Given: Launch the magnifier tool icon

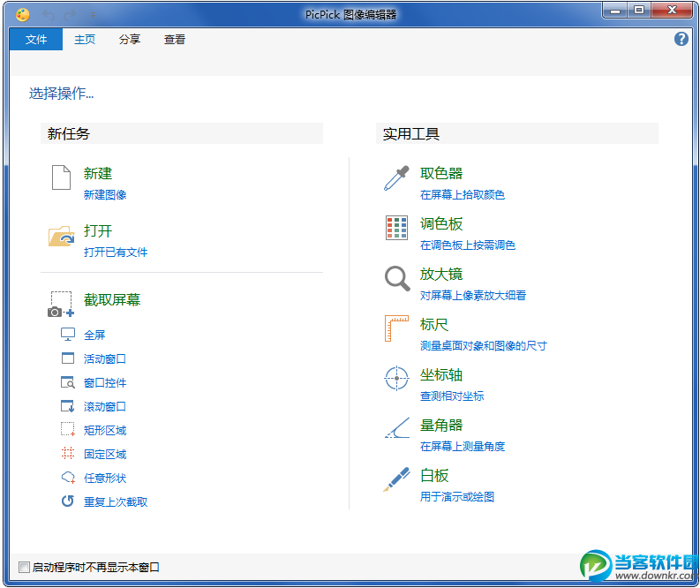Looking at the screenshot, I should click(396, 279).
